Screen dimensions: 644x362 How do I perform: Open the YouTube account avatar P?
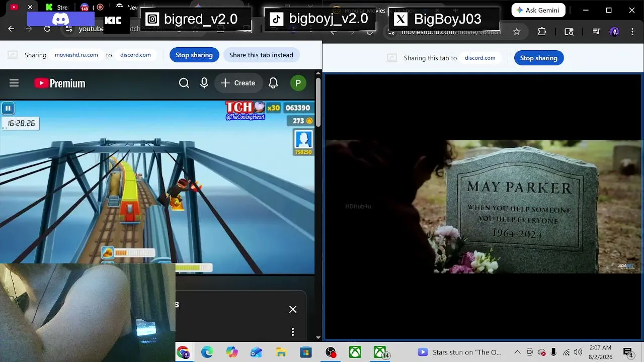click(x=298, y=83)
